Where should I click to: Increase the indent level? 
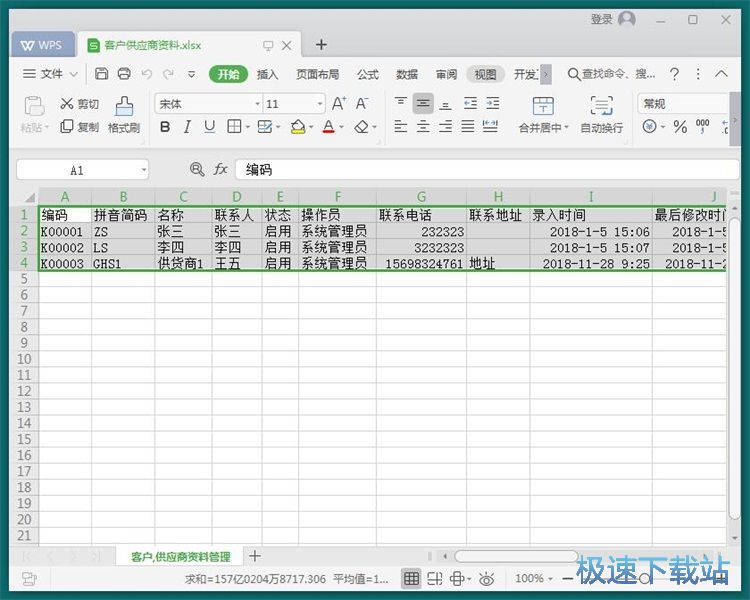pyautogui.click(x=493, y=103)
